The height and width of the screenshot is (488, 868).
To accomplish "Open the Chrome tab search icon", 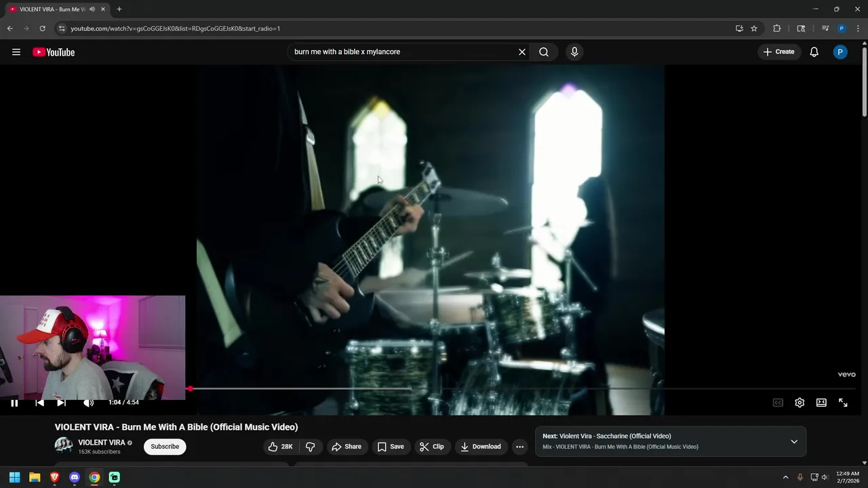I will pos(801,28).
